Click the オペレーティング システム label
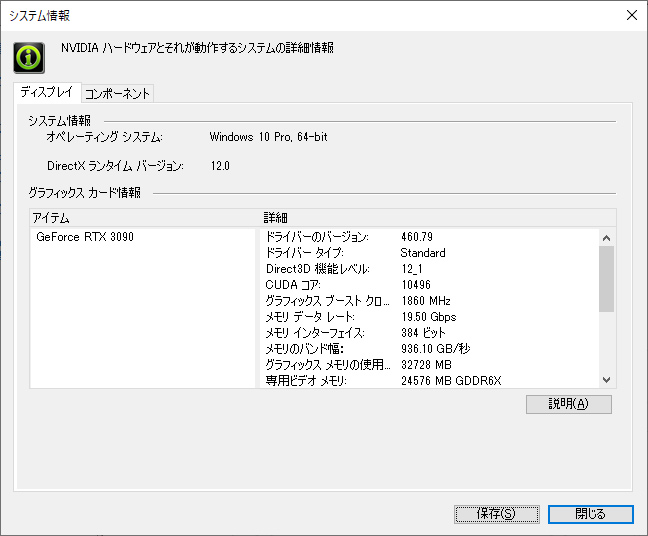The height and width of the screenshot is (536, 648). [105, 137]
